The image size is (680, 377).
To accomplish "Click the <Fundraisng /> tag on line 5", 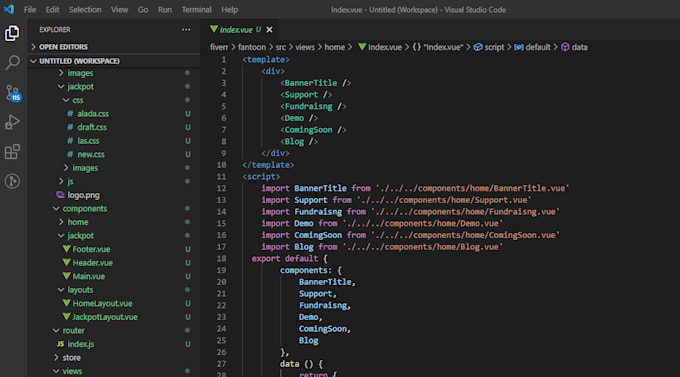I will coord(313,106).
